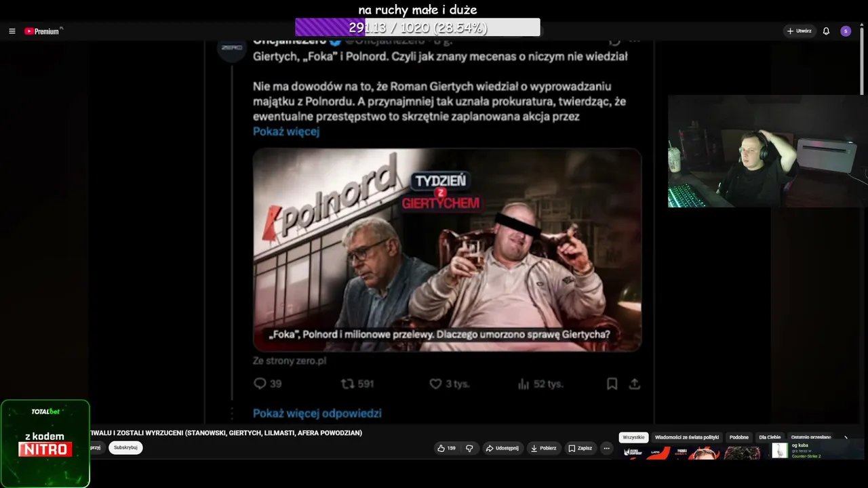Like the tweet with 3 tys. likes
Screen dimensions: 868x488
coord(450,384)
